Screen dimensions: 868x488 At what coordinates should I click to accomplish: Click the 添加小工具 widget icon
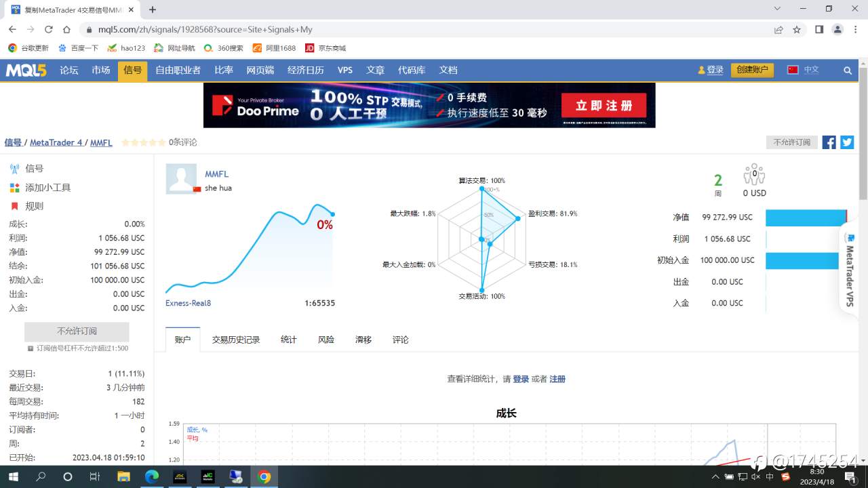point(14,188)
